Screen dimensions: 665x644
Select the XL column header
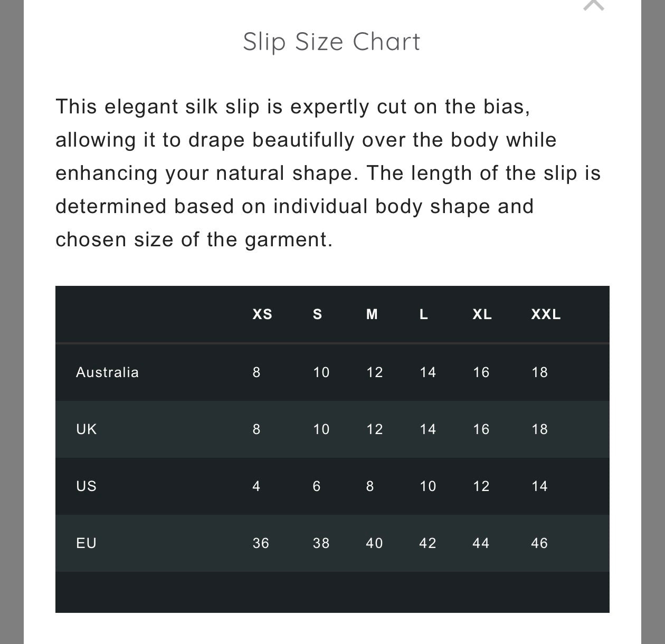(482, 314)
